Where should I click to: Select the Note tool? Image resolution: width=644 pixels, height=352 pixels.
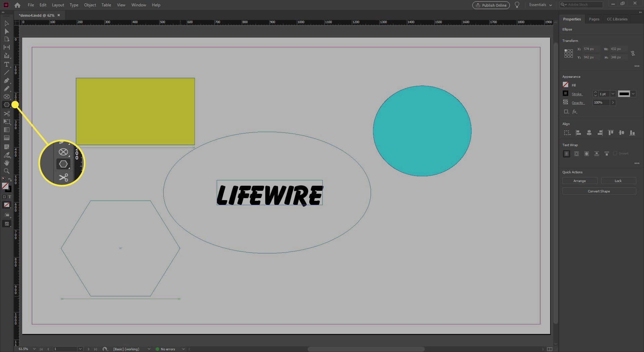pos(6,147)
